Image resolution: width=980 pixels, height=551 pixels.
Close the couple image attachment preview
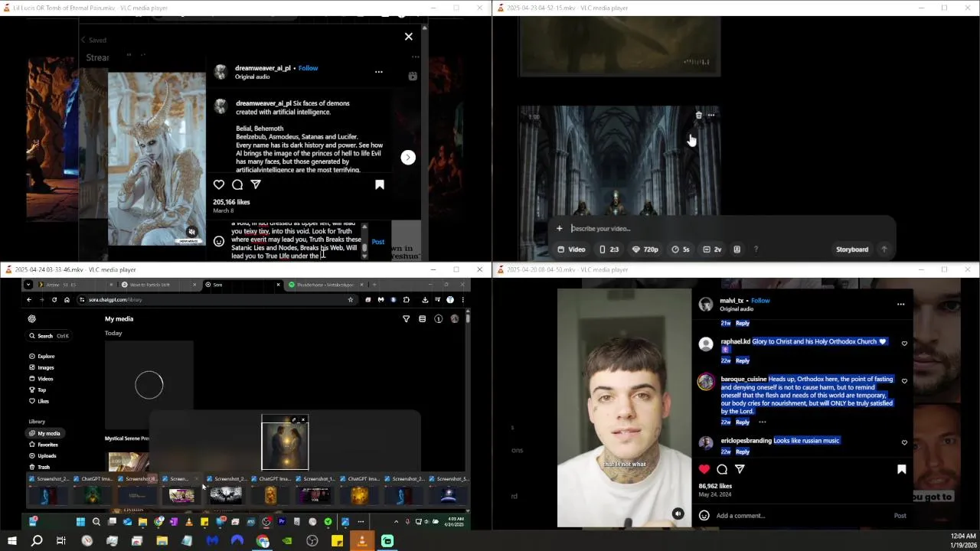303,420
